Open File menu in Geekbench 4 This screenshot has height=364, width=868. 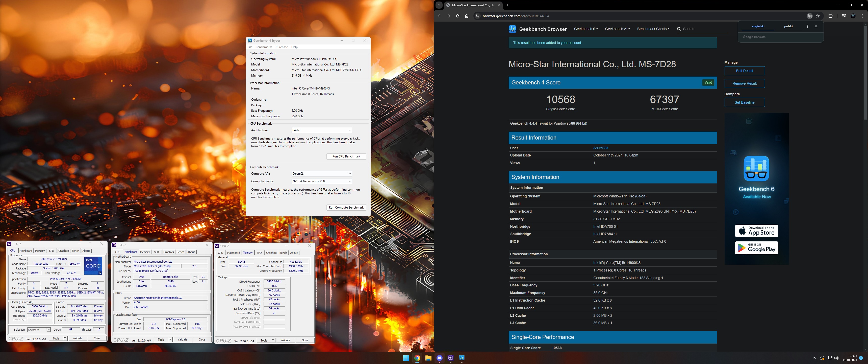point(250,47)
